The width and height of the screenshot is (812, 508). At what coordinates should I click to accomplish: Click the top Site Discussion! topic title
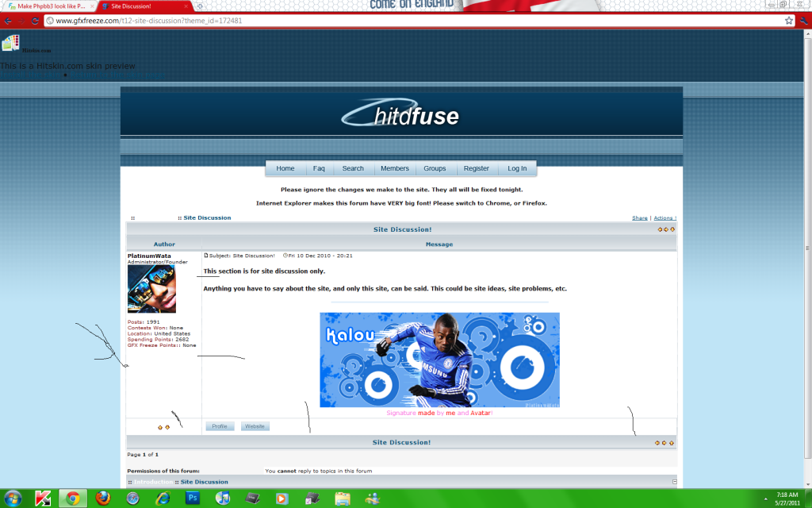click(x=402, y=229)
